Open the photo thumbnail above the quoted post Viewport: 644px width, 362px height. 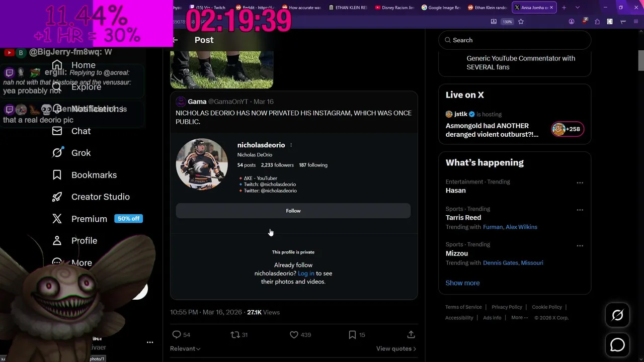point(221,69)
